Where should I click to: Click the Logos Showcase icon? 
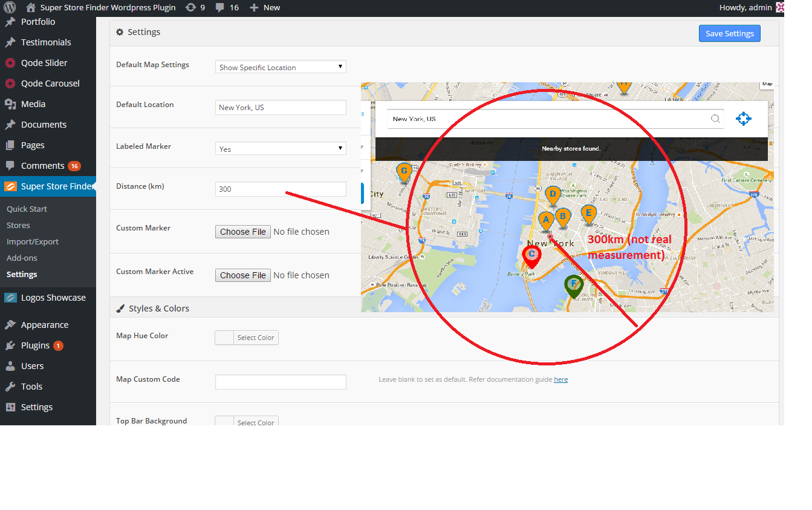10,298
